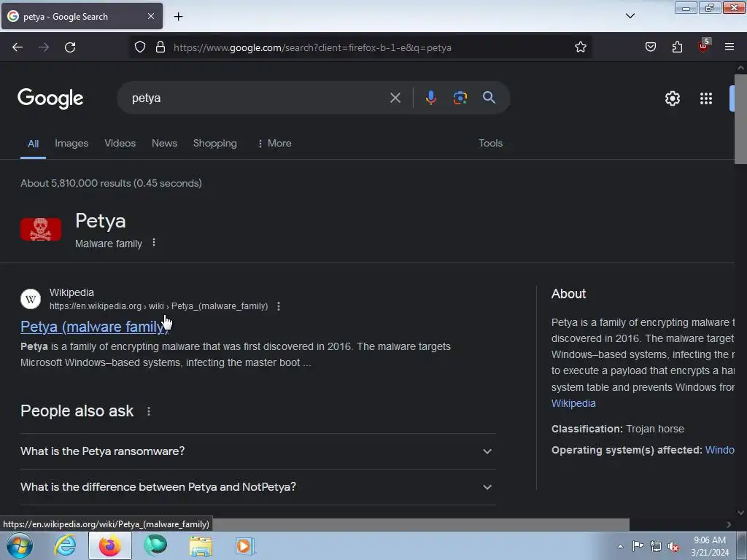The image size is (747, 560).
Task: Show hidden tray icons arrow
Action: pos(620,546)
